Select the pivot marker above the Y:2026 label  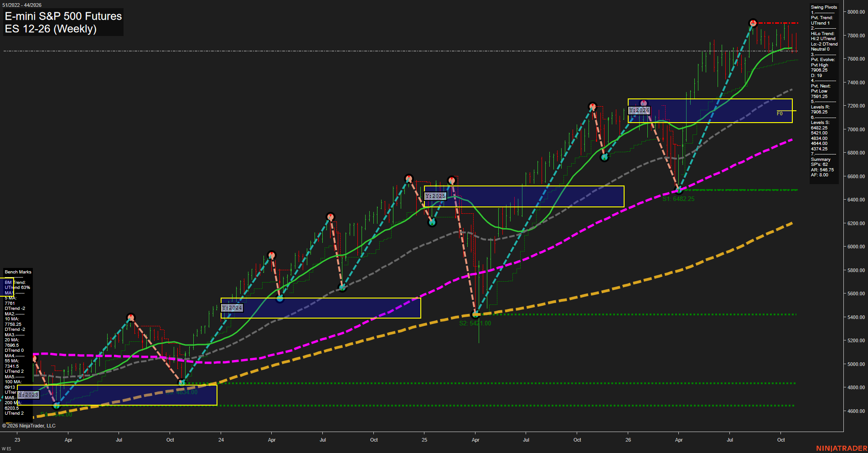tap(643, 103)
